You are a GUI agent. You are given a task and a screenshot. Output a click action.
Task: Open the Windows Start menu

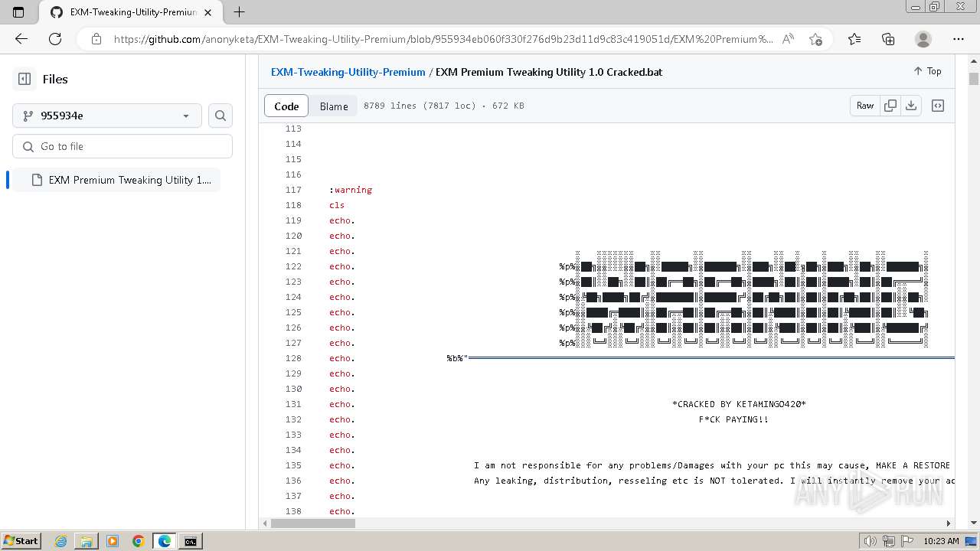[21, 541]
